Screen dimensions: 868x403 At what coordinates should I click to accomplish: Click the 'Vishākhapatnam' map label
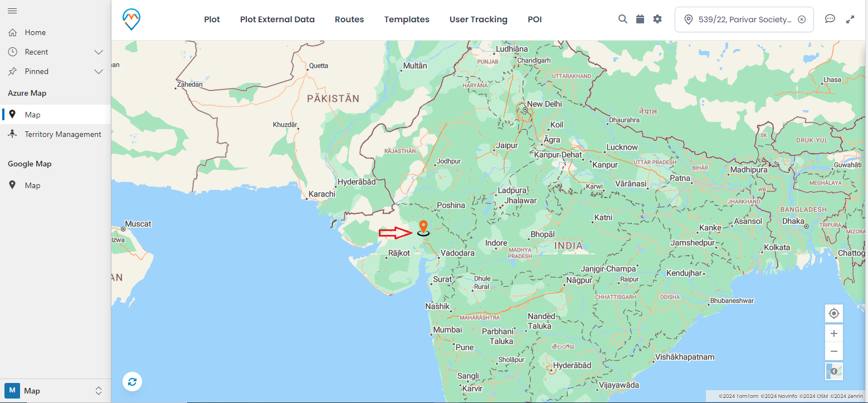click(x=685, y=357)
